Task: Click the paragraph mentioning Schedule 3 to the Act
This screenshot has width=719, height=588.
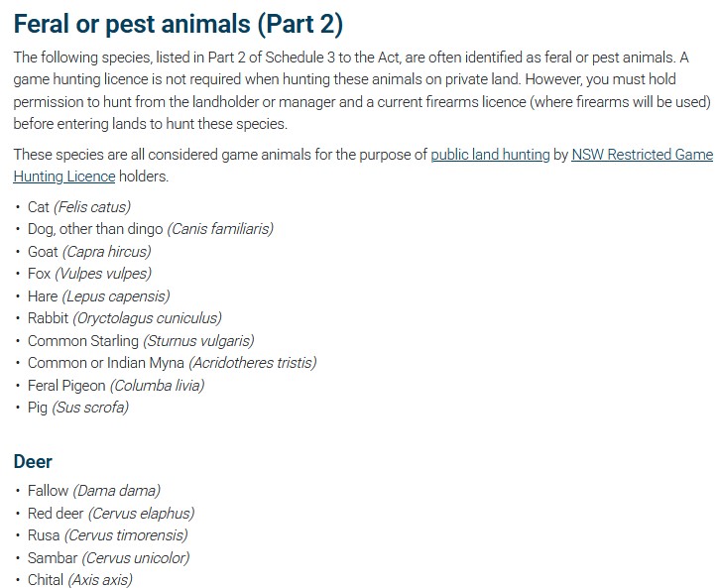Action: tap(363, 90)
